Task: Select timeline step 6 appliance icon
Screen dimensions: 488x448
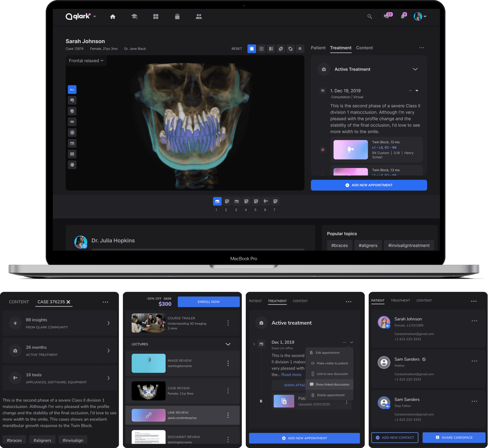Action: (266, 201)
